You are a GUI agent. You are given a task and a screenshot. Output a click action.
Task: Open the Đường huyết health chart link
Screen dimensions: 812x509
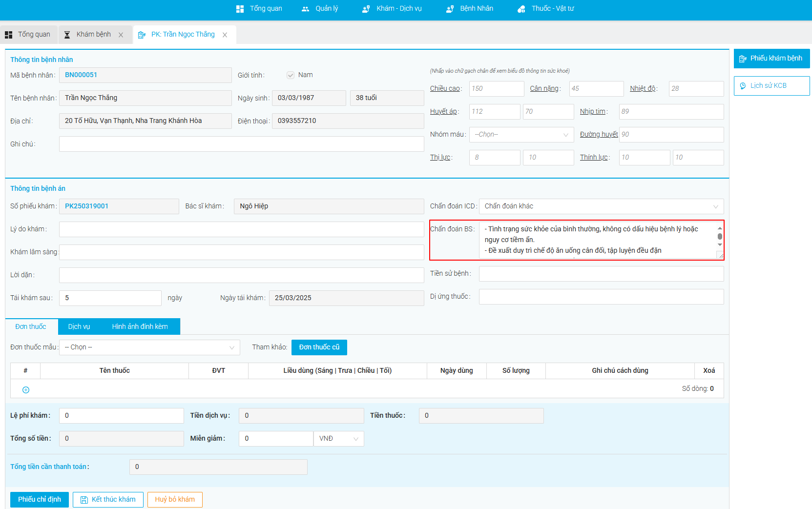pyautogui.click(x=599, y=135)
